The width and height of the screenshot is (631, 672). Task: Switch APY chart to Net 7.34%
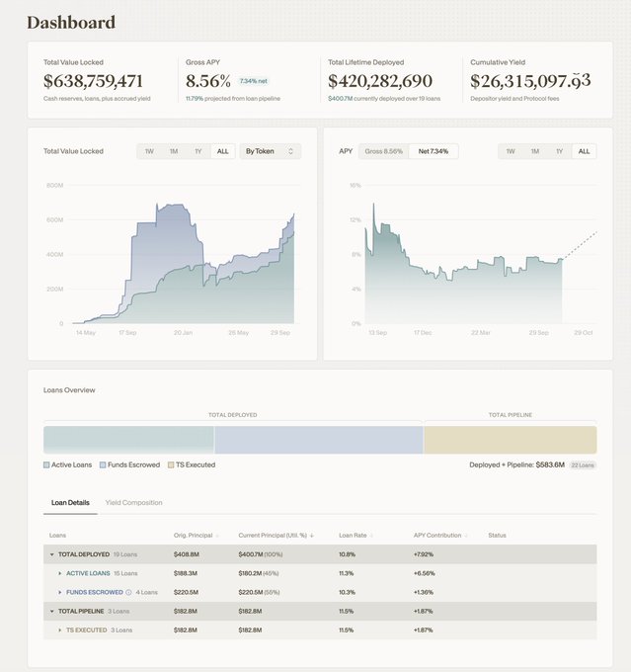(434, 151)
